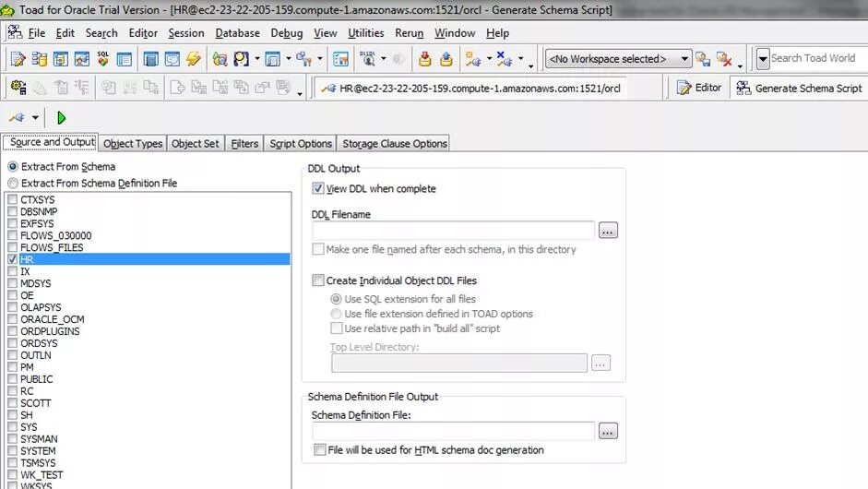Expand dropdown next to New Connection icon
The height and width of the screenshot is (489, 868).
point(489,58)
